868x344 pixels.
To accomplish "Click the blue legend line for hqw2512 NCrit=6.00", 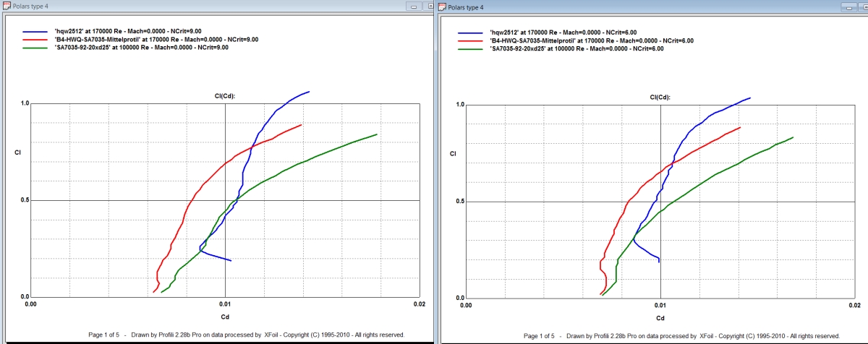I will (x=471, y=33).
